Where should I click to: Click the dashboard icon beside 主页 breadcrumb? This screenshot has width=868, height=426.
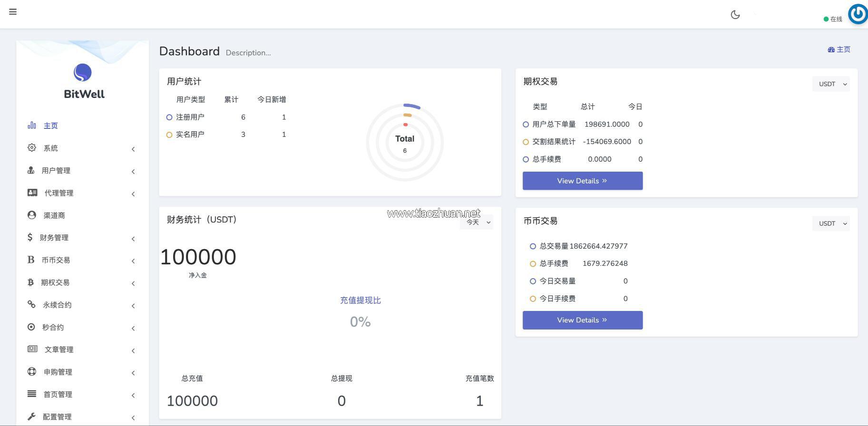point(831,49)
